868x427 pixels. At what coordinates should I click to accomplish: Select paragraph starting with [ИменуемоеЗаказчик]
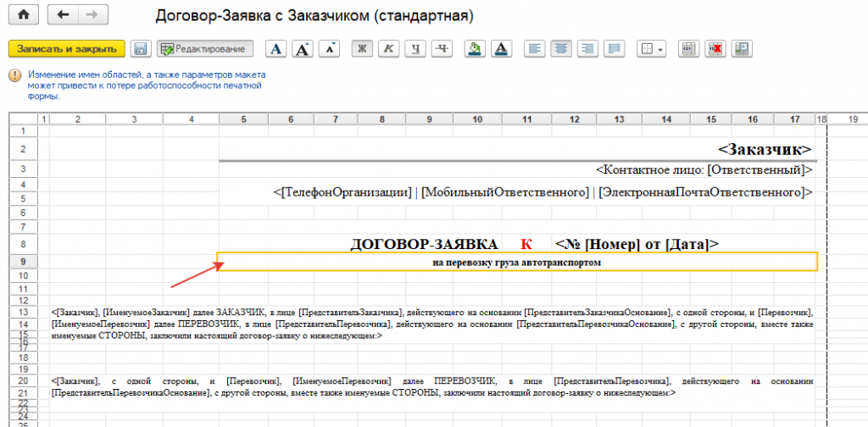(431, 324)
